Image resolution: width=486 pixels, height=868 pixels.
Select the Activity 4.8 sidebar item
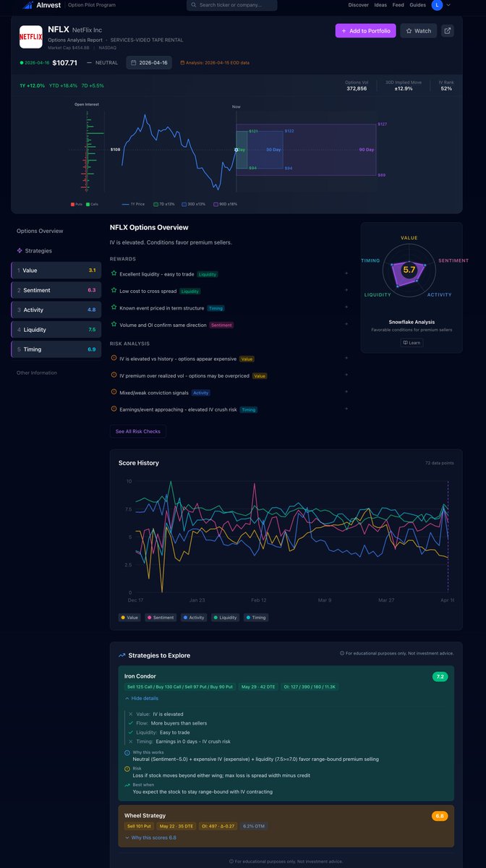point(56,310)
